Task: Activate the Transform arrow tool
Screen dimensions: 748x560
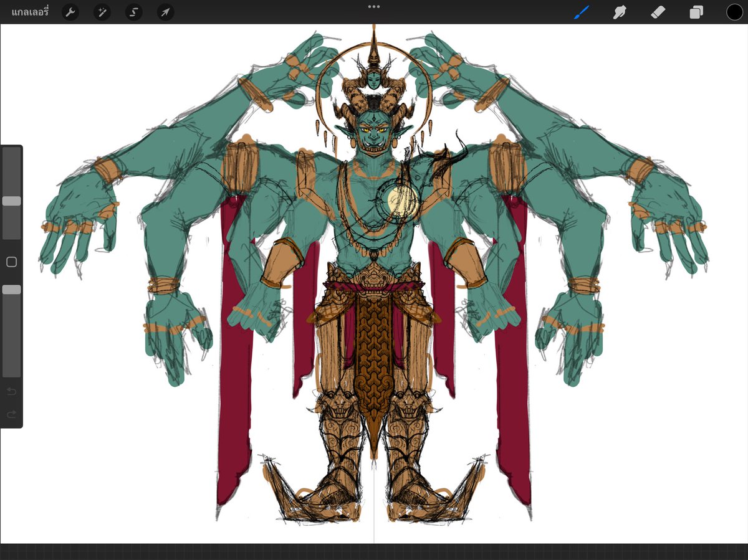Action: point(165,12)
